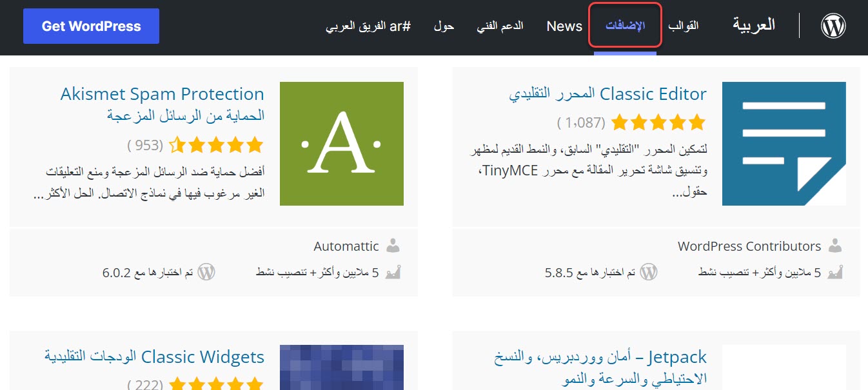
Task: Click the تم اختبارها مع 5.8.5 text
Action: (x=590, y=272)
